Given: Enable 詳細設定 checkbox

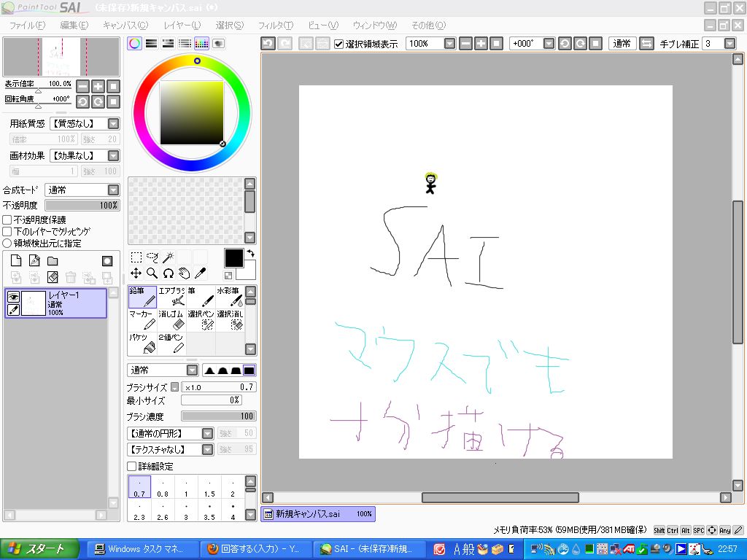Looking at the screenshot, I should pos(132,466).
